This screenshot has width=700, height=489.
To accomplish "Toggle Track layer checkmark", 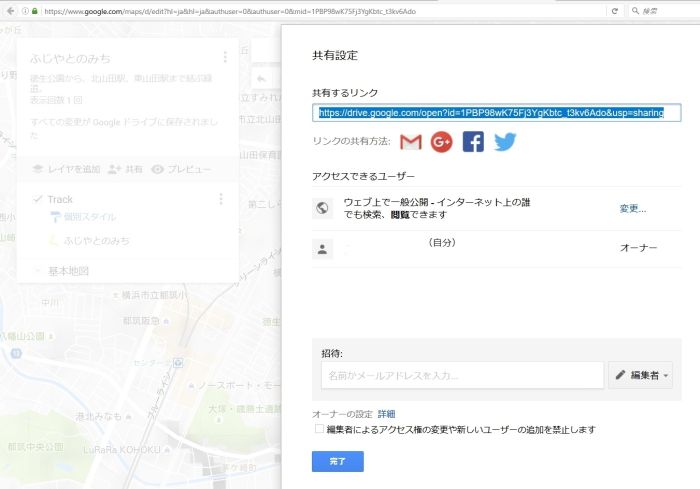I will coord(38,199).
